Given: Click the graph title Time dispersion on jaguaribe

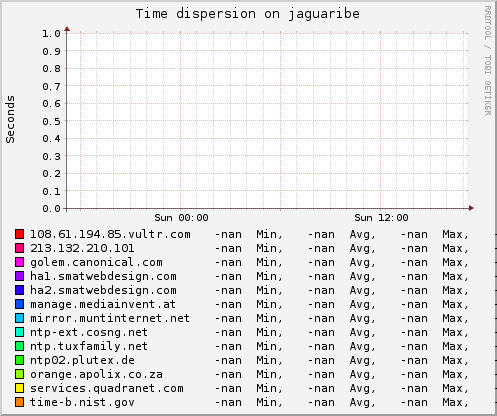Looking at the screenshot, I should [x=248, y=14].
